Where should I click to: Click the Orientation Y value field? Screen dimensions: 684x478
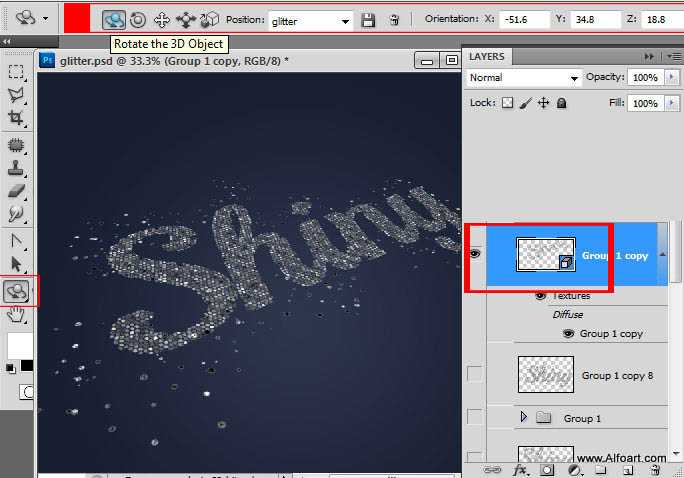tap(596, 20)
